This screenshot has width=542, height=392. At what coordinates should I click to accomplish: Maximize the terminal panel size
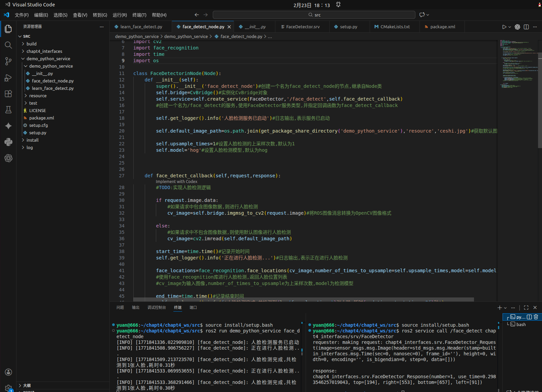pyautogui.click(x=526, y=308)
